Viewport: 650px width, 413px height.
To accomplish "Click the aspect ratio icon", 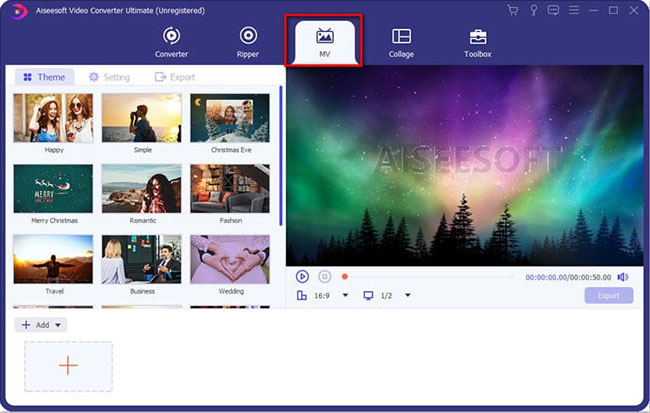I will (x=302, y=295).
